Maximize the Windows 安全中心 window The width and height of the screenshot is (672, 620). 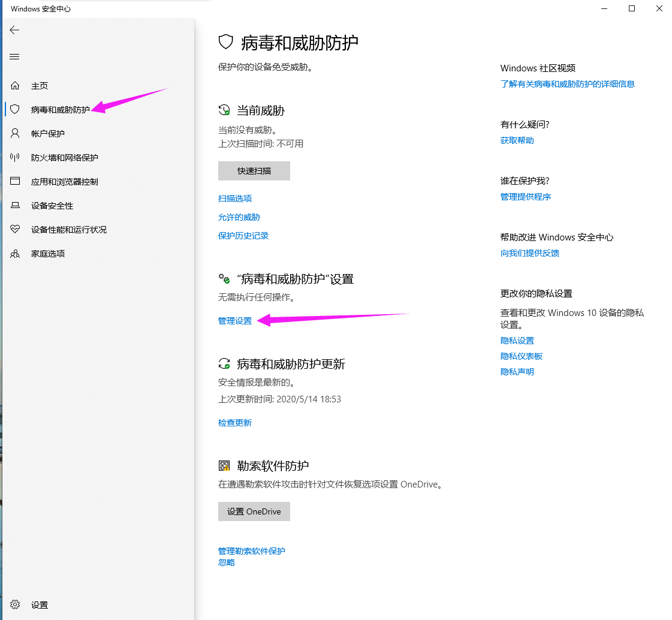tap(632, 8)
